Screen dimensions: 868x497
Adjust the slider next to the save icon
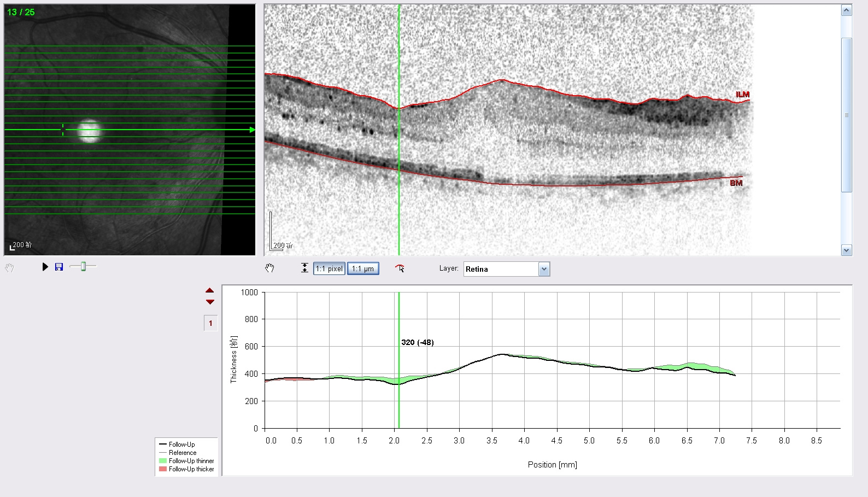click(84, 266)
